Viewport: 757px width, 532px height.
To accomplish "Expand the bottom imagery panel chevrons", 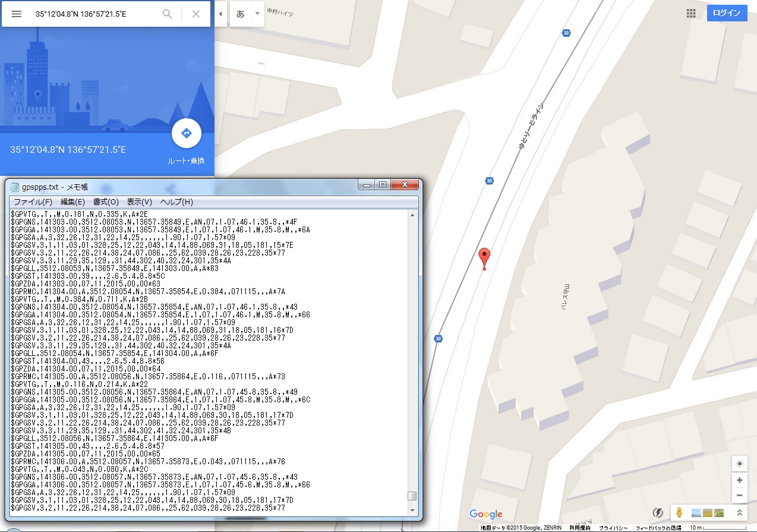I will click(739, 512).
